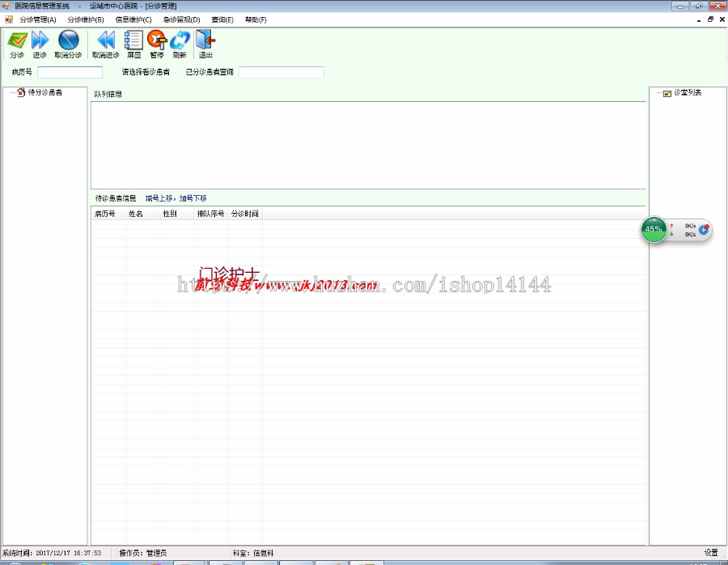Open the 屏显 screen display icon

[133, 43]
